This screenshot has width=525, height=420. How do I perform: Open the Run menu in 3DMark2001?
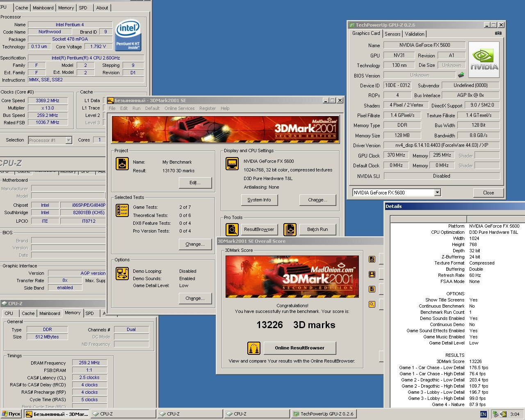pos(136,108)
